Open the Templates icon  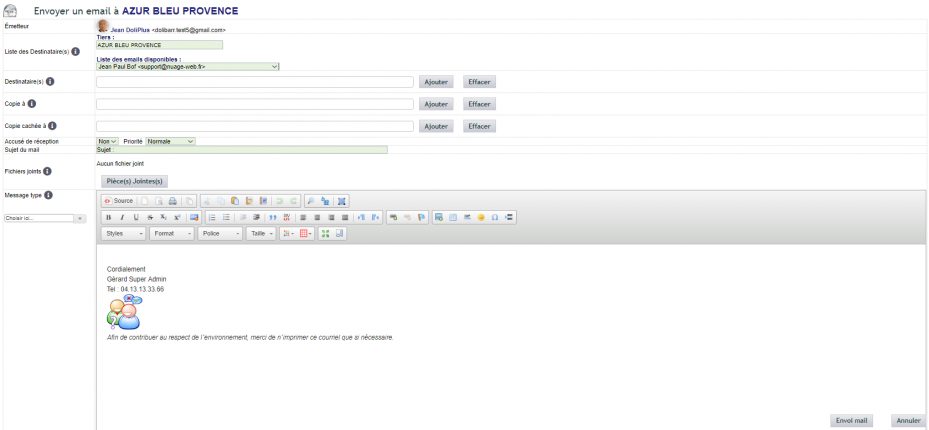189,201
